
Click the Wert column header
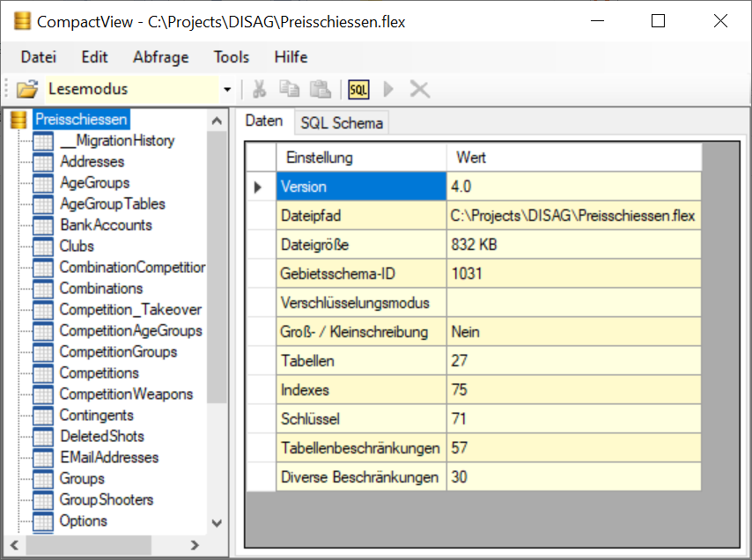pyautogui.click(x=471, y=158)
